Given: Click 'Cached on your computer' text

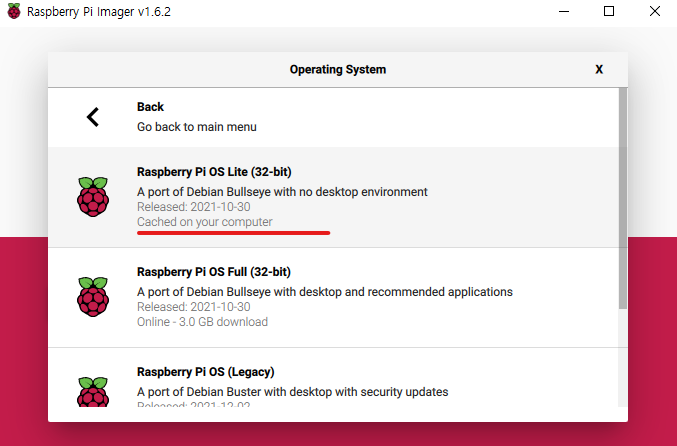Looking at the screenshot, I should (205, 222).
